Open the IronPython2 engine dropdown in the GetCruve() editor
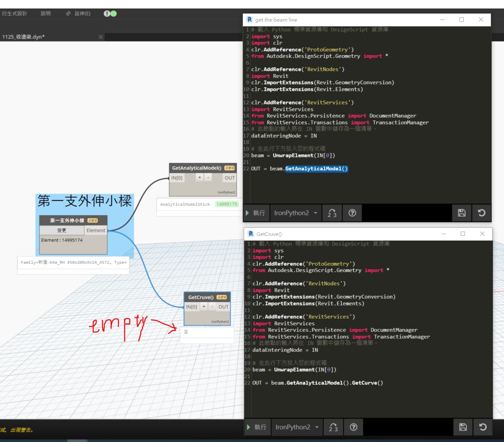 coord(297,427)
